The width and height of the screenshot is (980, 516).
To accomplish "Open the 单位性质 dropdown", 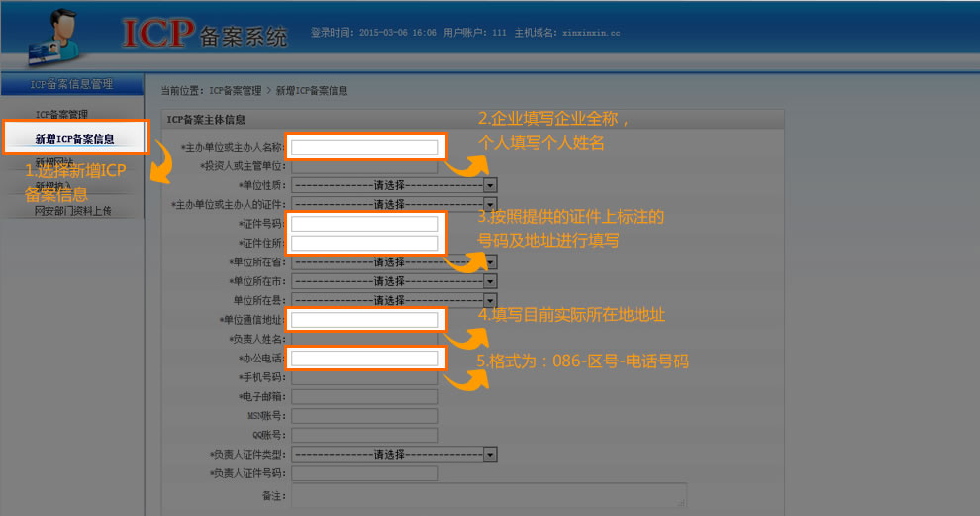I will pyautogui.click(x=394, y=185).
